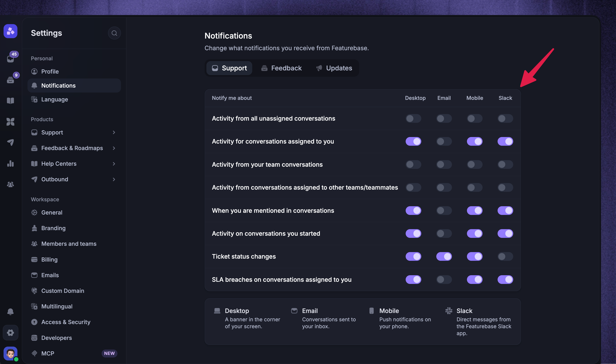Image resolution: width=616 pixels, height=364 pixels.
Task: Open the users group icon in rail
Action: click(x=10, y=184)
